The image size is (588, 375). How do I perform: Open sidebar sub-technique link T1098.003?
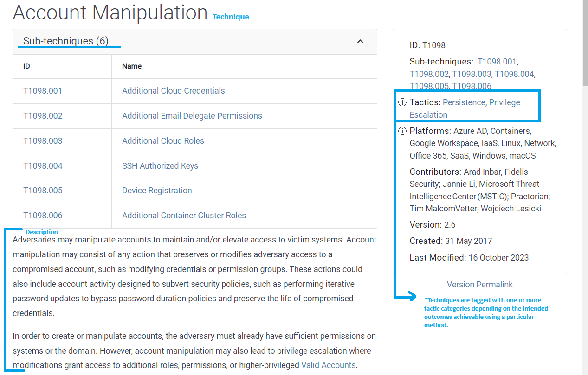pos(472,74)
